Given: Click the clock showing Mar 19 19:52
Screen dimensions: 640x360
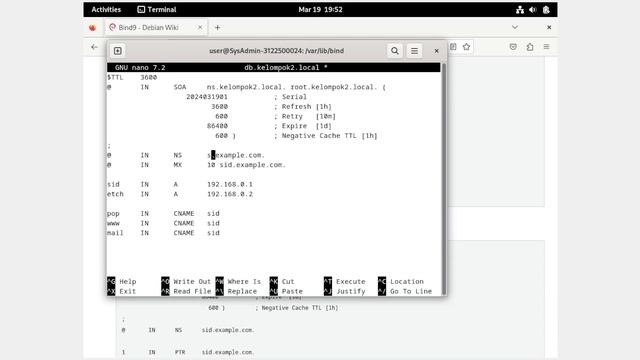Looking at the screenshot, I should [320, 9].
